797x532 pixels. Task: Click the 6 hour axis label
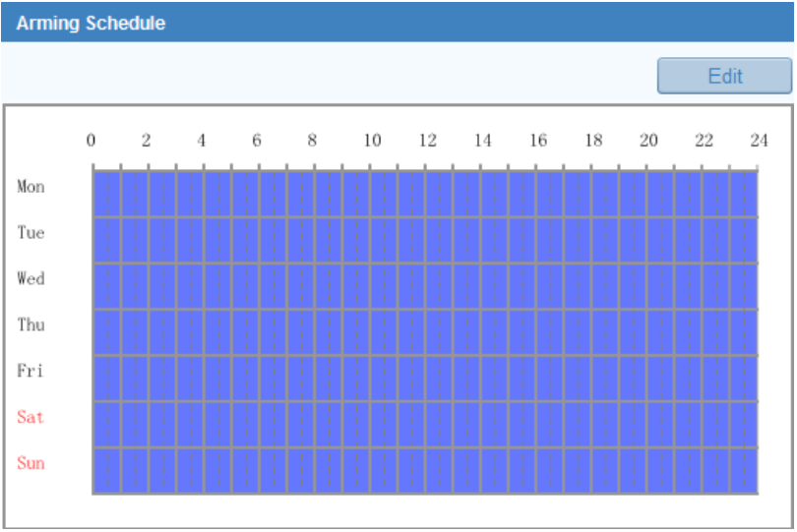click(x=257, y=141)
